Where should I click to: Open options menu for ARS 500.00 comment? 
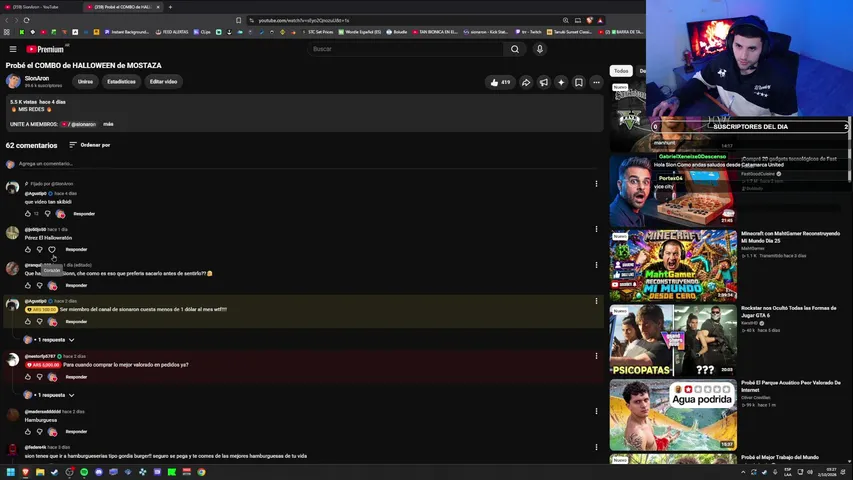pos(596,301)
